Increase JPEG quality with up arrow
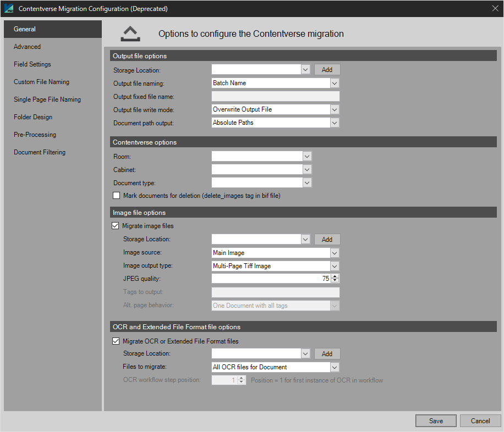 tap(335, 276)
